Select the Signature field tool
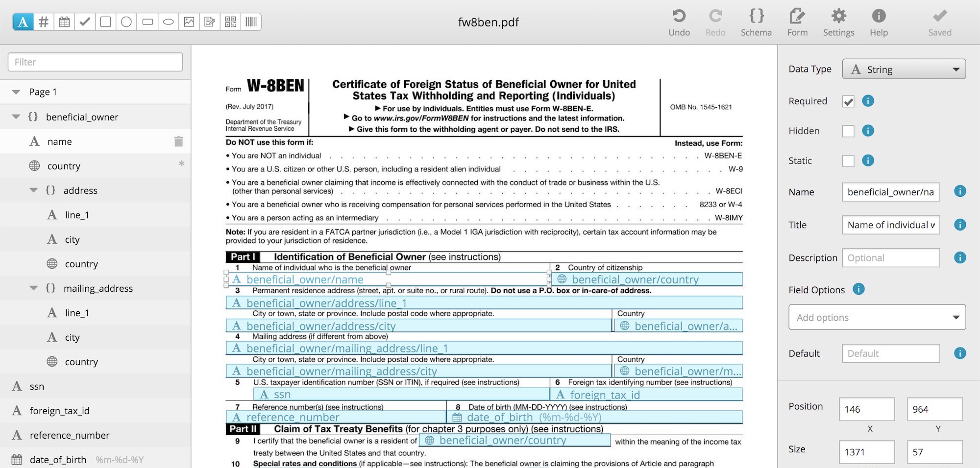 210,22
